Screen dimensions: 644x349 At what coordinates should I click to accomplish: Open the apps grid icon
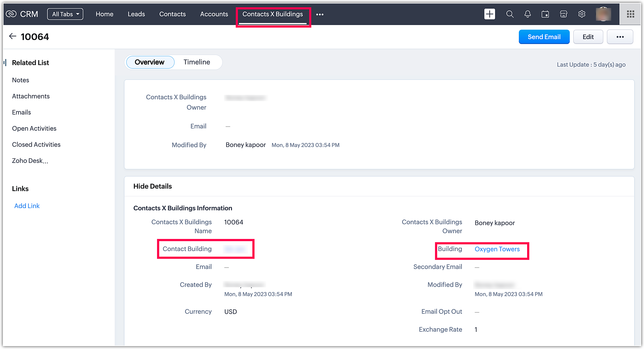coord(630,14)
